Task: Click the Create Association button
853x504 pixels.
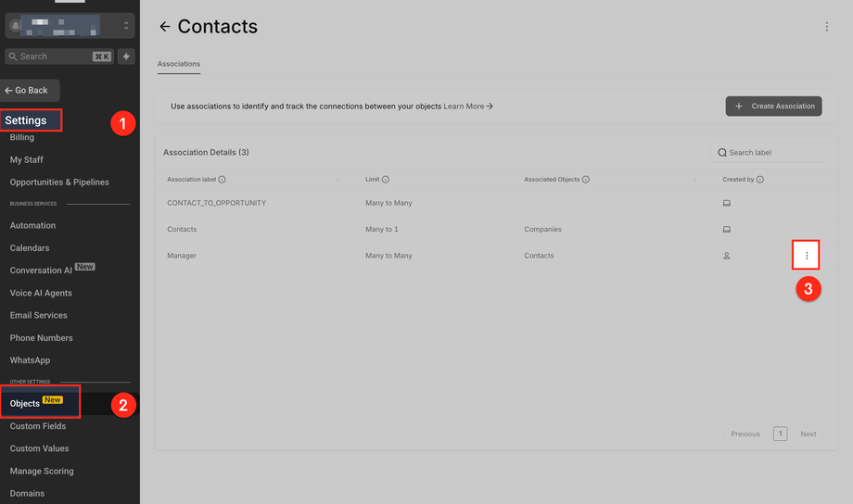Action: (x=774, y=107)
